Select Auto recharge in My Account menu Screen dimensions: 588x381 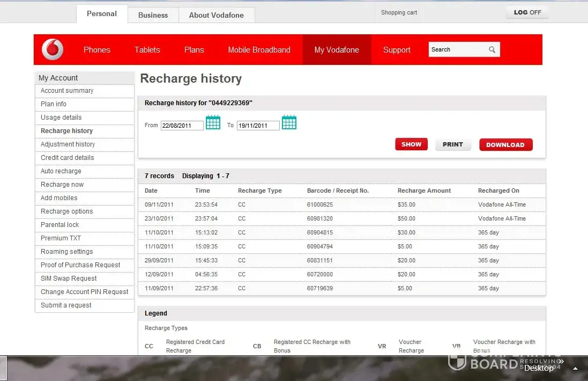61,171
